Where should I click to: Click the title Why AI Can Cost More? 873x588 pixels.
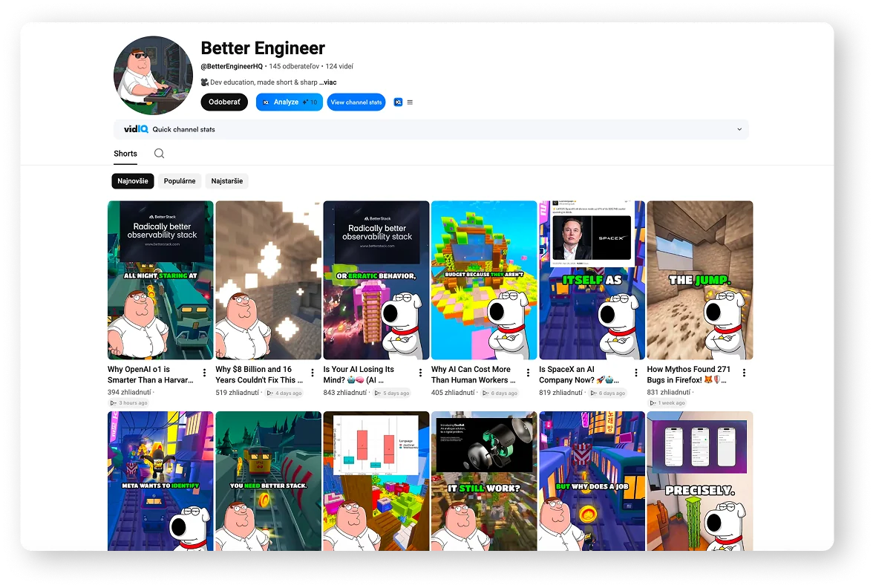click(474, 374)
